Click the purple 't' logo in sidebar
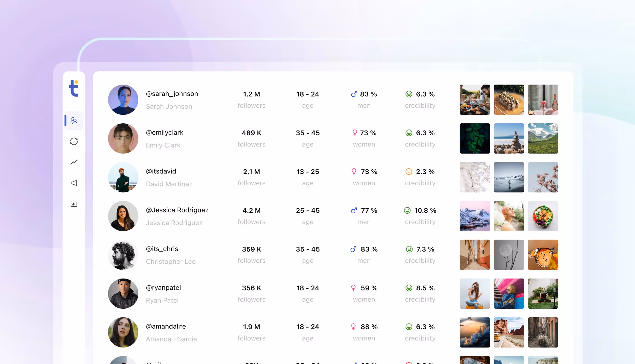 pos(74,88)
